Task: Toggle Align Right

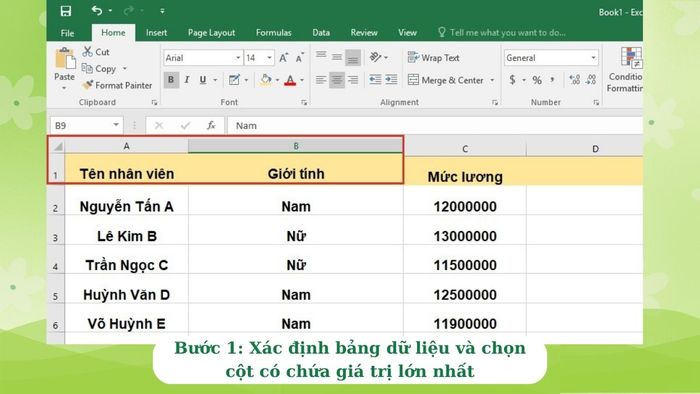Action: coord(353,80)
